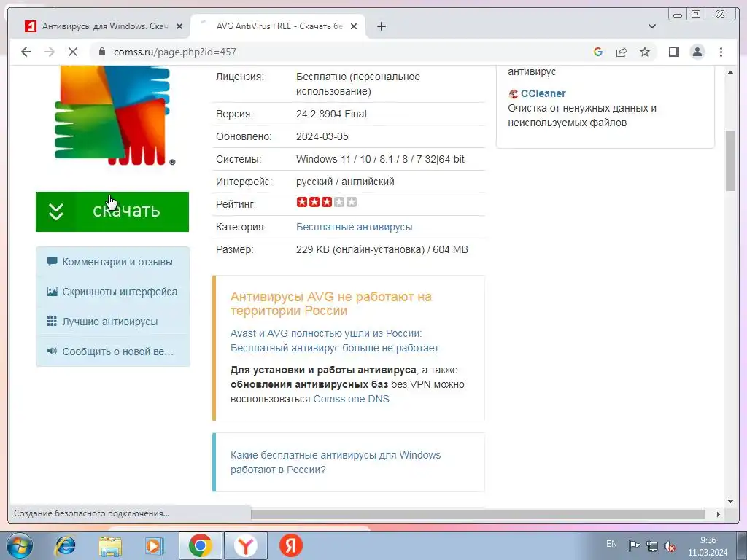Screen dimensions: 747x560
Task: Click Windows 11 / 10 systems text
Action: (380, 159)
